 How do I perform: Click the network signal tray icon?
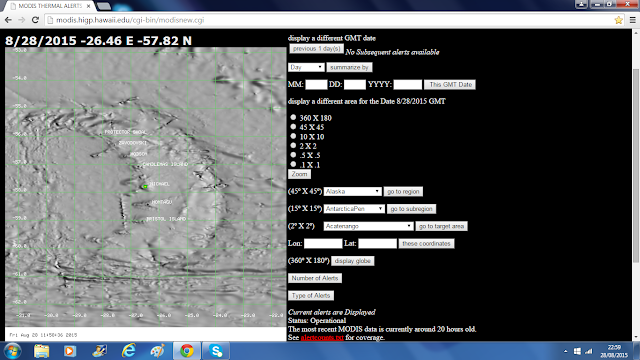click(588, 351)
